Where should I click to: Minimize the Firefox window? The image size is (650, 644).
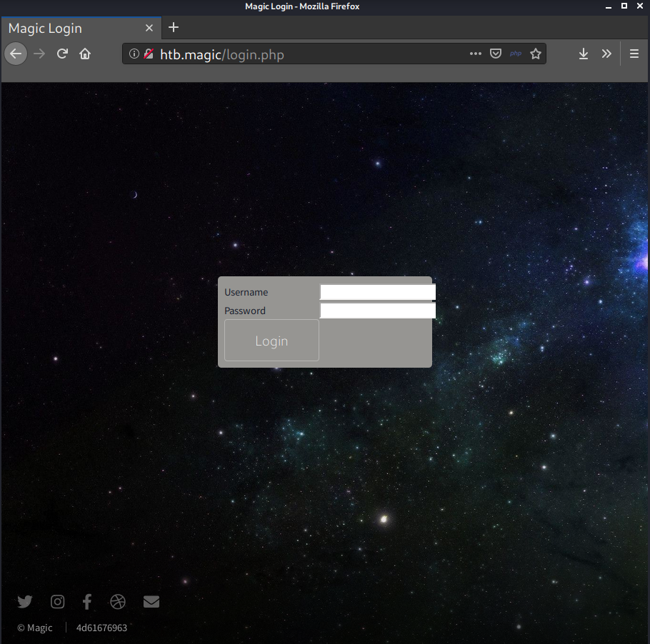(609, 6)
